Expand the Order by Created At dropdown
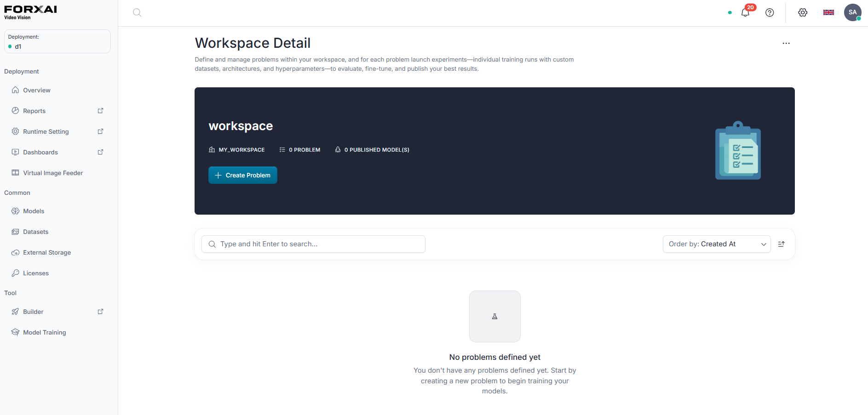Viewport: 868px width, 415px height. click(x=717, y=244)
